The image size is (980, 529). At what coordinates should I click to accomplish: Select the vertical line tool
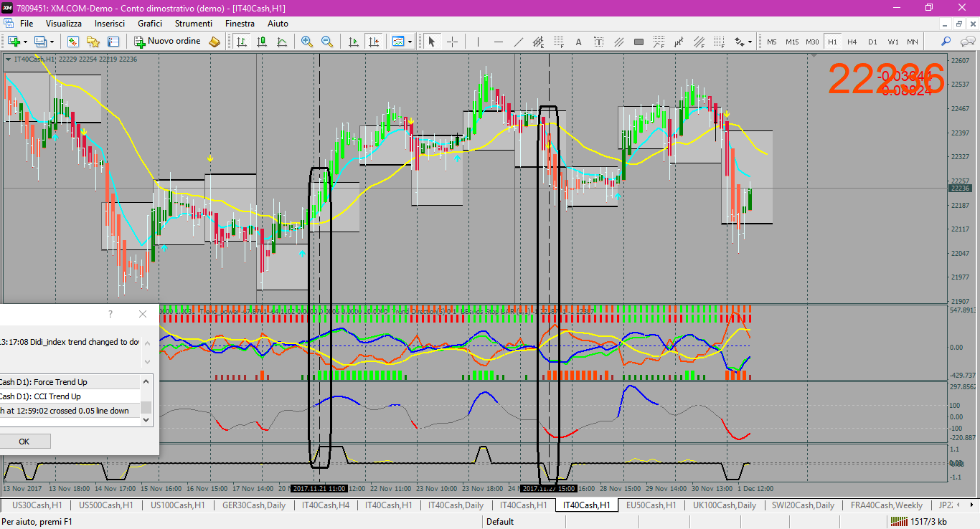[478, 42]
